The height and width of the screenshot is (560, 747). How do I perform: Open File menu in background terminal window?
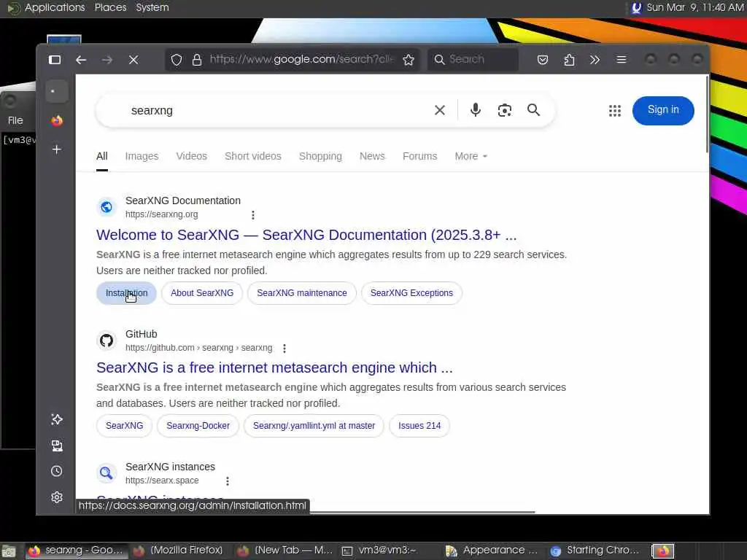point(15,120)
